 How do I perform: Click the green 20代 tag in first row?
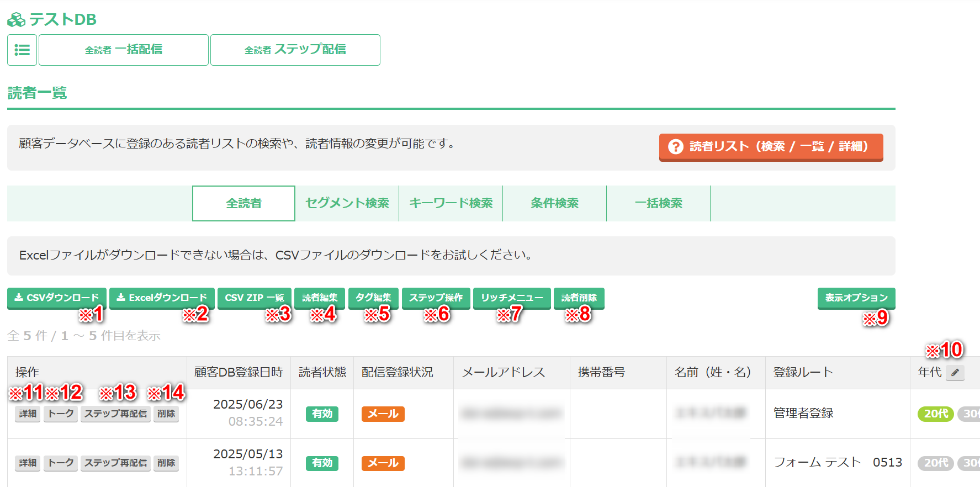tap(935, 414)
